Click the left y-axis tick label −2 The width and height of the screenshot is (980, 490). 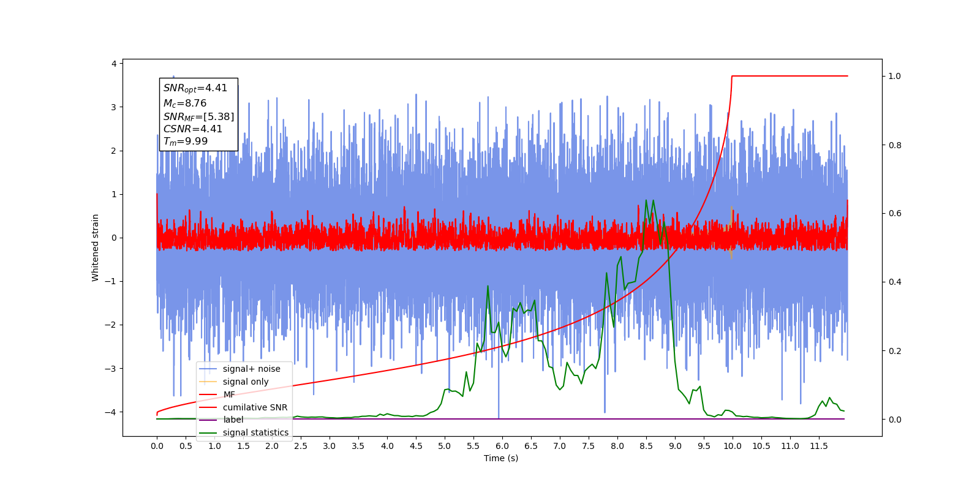point(110,325)
